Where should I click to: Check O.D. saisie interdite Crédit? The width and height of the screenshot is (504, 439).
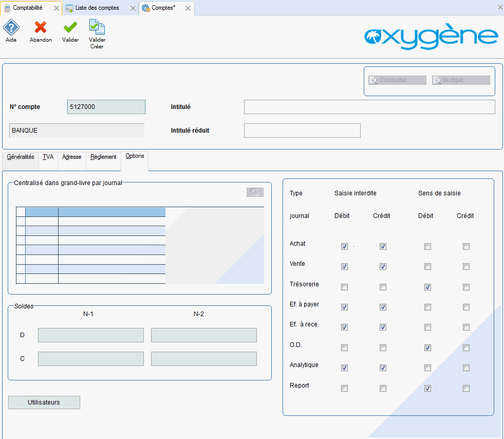point(383,348)
